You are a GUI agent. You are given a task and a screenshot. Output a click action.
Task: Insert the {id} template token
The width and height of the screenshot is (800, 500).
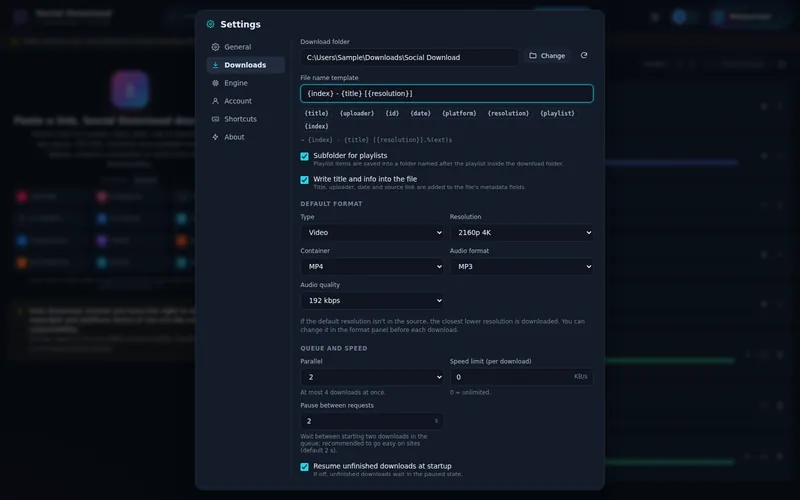coord(392,113)
